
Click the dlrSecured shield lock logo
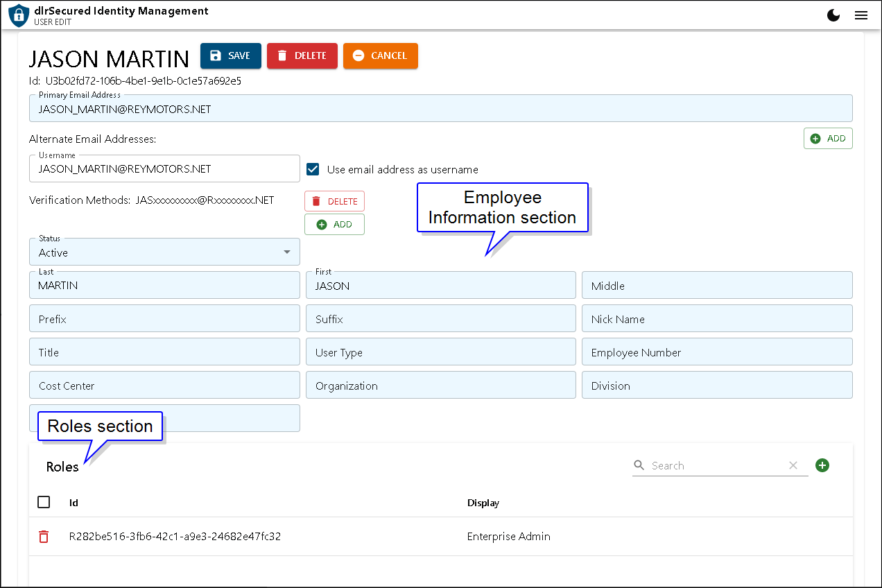pos(19,15)
